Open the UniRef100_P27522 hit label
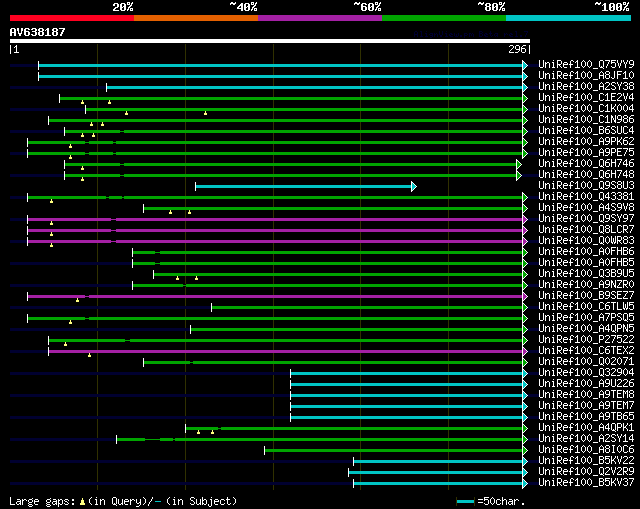This screenshot has width=640, height=509. 585,340
